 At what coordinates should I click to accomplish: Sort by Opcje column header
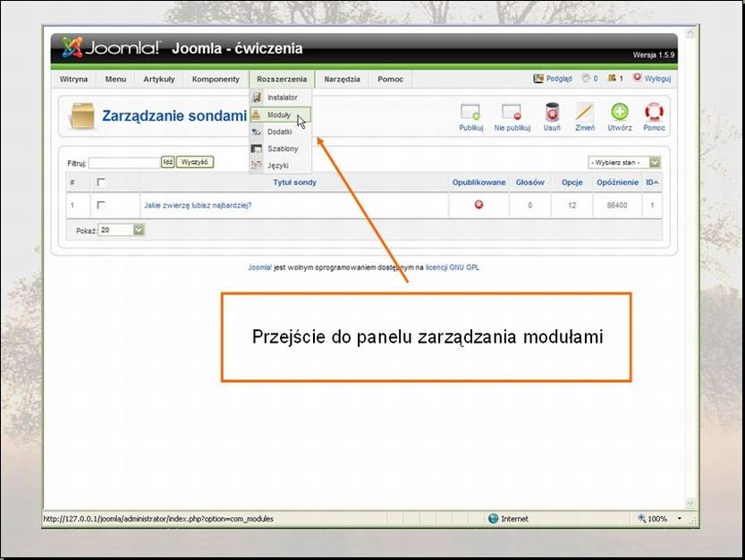click(x=571, y=182)
